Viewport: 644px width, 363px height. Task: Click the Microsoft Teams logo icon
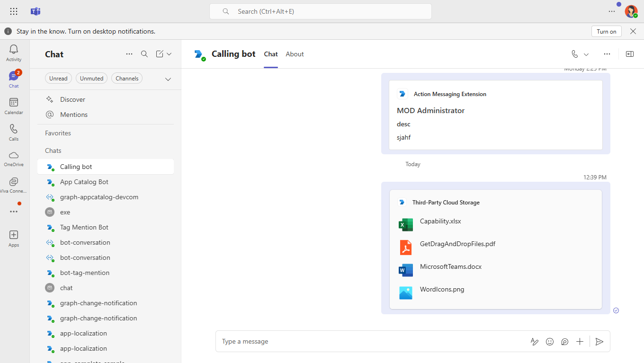click(36, 11)
